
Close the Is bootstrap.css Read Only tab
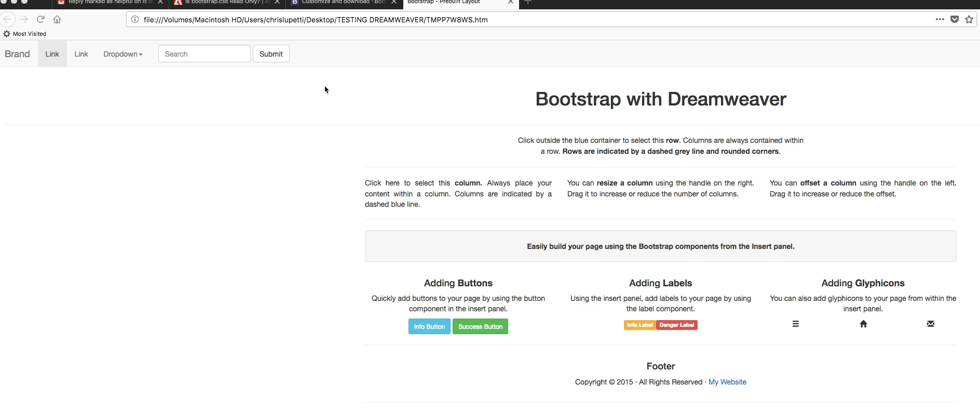click(x=277, y=2)
